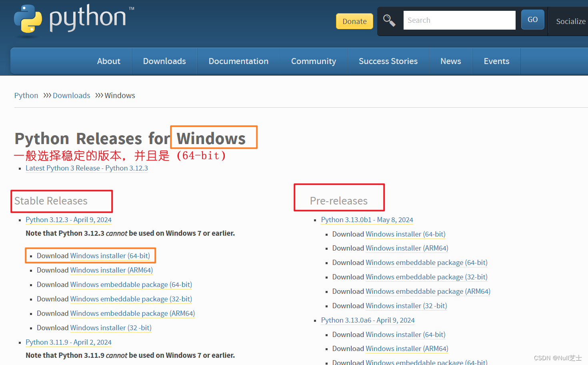588x365 pixels.
Task: Open Latest Python 3 Release - Python 3.12.3
Action: [x=87, y=168]
